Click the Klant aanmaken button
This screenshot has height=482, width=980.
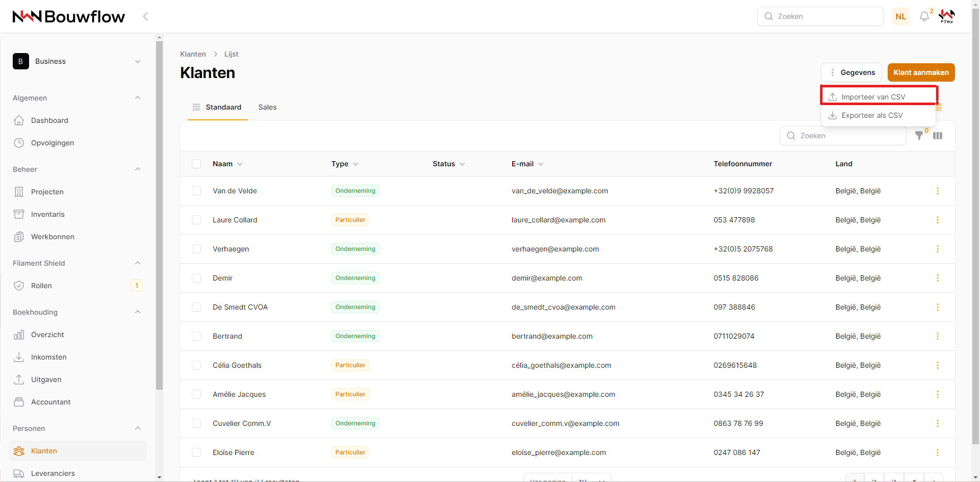921,72
